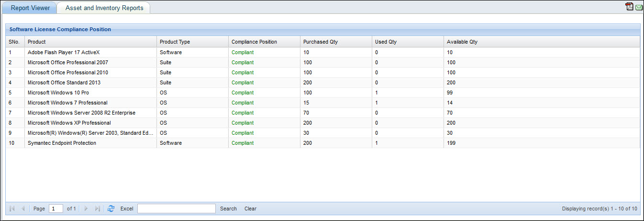Open the Asset and Inventory Reports tab

pyautogui.click(x=104, y=8)
